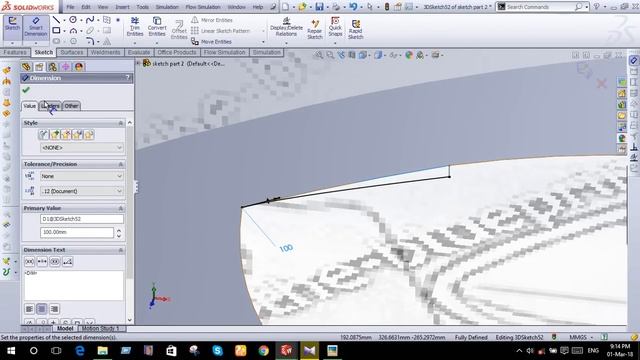This screenshot has width=640, height=360.
Task: Toggle center justify for dimension text
Action: 42,309
